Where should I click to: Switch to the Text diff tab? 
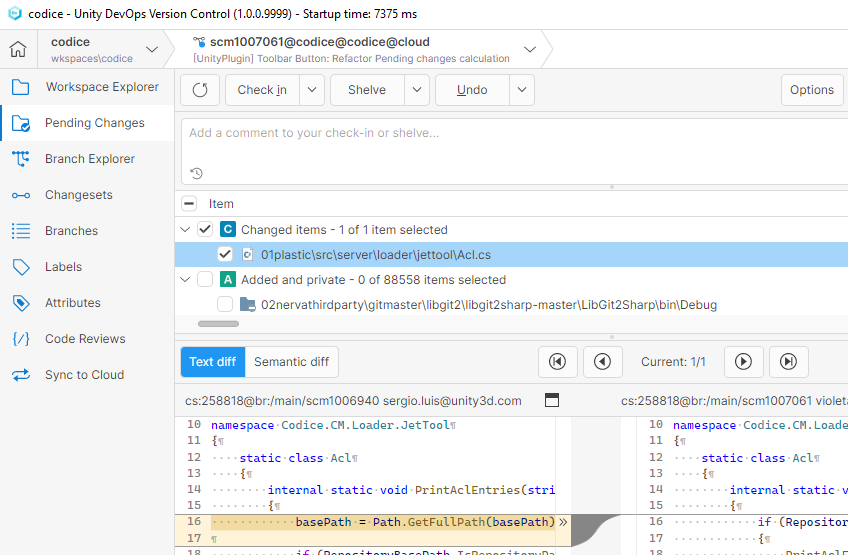[213, 362]
